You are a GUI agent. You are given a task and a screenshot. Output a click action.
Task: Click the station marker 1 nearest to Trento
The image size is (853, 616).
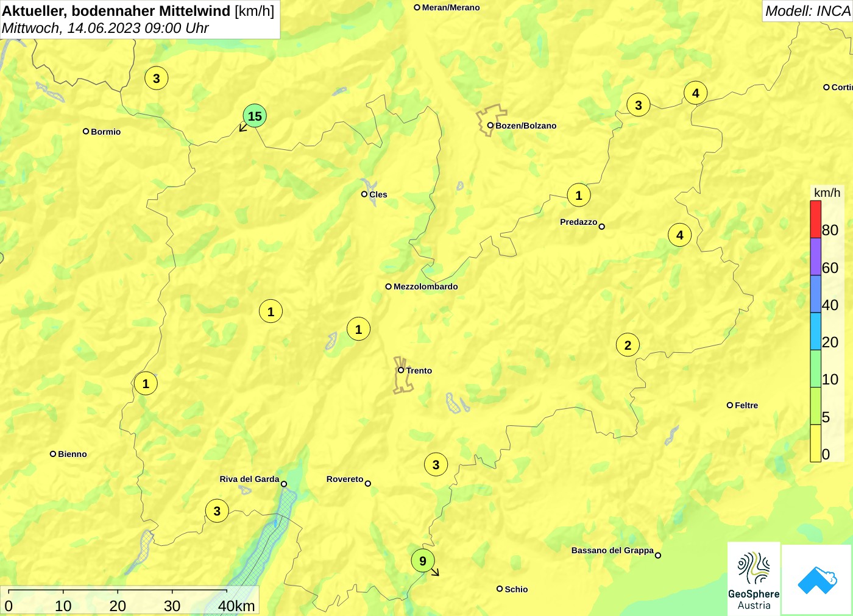click(x=358, y=329)
